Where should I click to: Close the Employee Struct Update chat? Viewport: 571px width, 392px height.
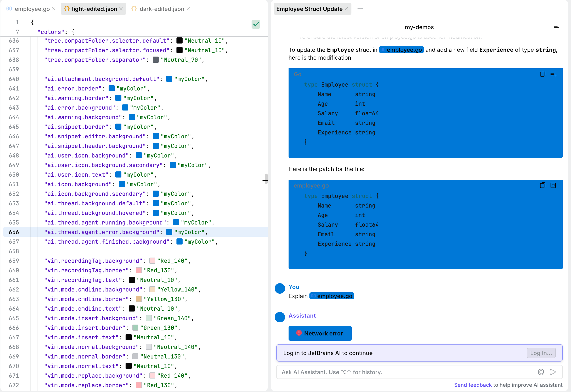(346, 9)
